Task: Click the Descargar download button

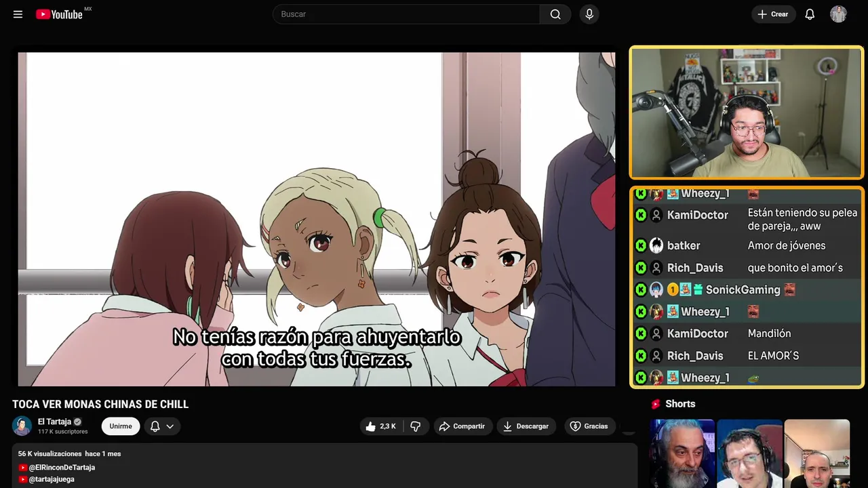Action: 527,426
